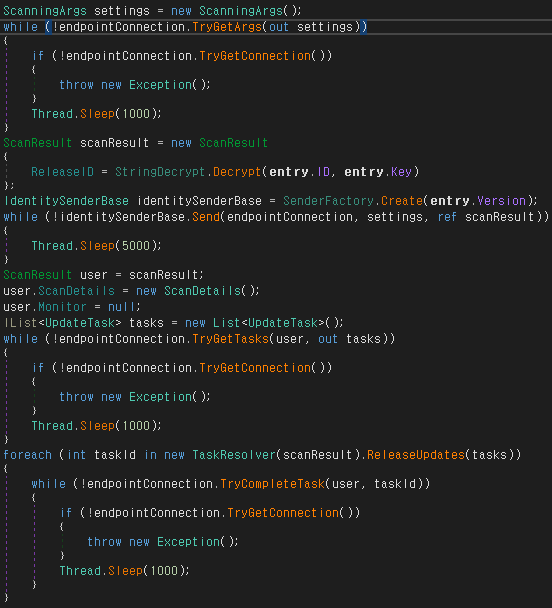
Task: Click the scanResult variable in 'user = scanResult'
Action: 164,275
